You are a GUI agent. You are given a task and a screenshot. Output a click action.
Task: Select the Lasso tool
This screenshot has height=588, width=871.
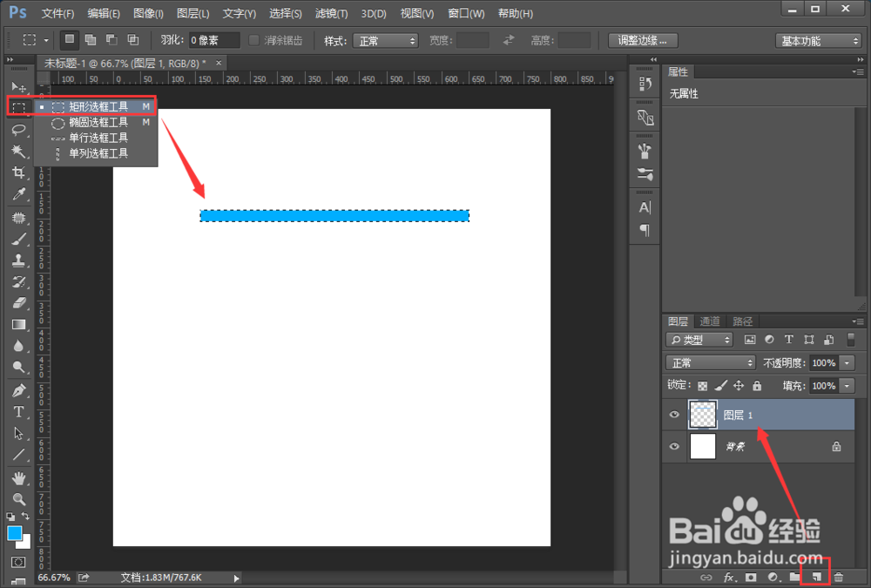point(18,130)
